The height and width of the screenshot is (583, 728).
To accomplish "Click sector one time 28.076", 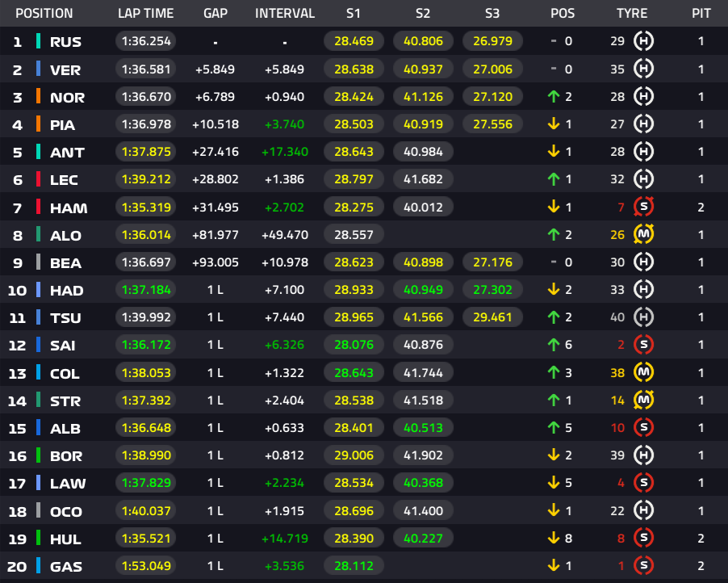I will tap(354, 345).
